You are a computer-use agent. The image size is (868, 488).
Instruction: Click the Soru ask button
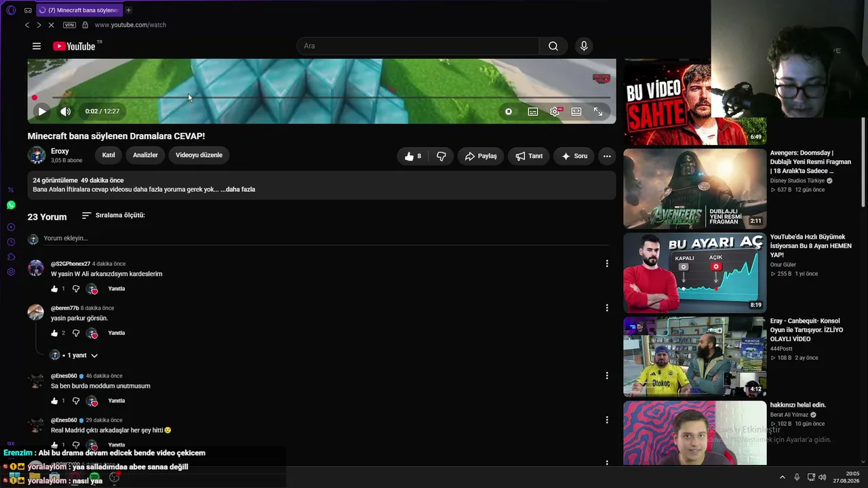click(x=574, y=156)
